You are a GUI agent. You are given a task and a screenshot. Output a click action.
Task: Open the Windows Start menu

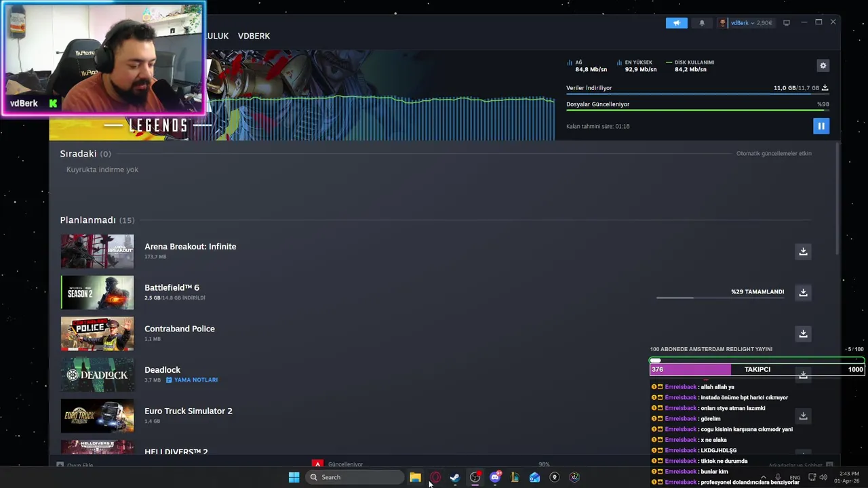294,477
